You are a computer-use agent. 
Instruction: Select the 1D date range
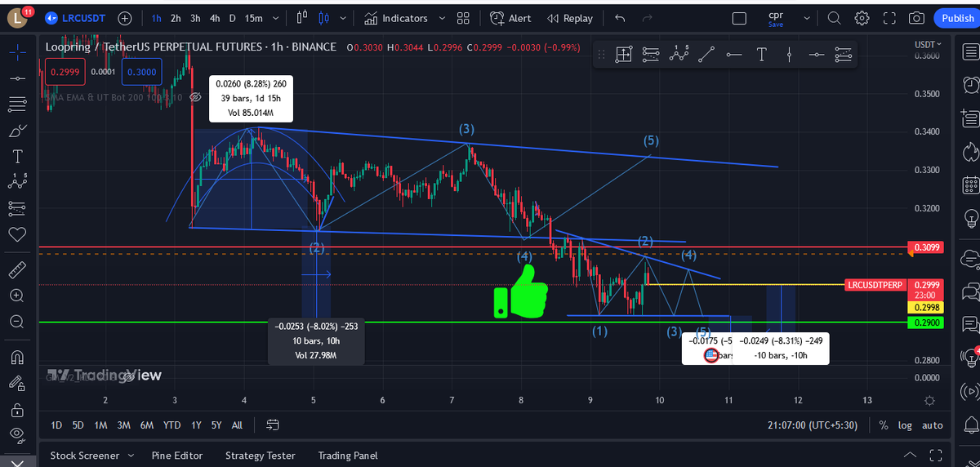(x=56, y=425)
